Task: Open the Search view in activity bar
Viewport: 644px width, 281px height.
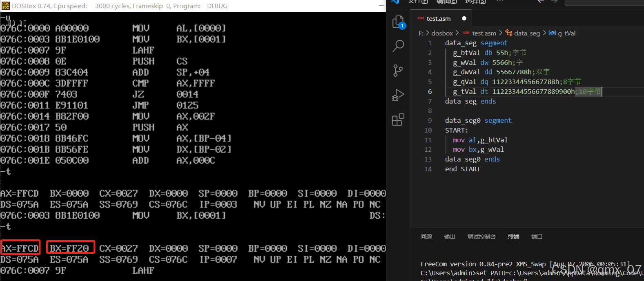Action: pyautogui.click(x=398, y=46)
